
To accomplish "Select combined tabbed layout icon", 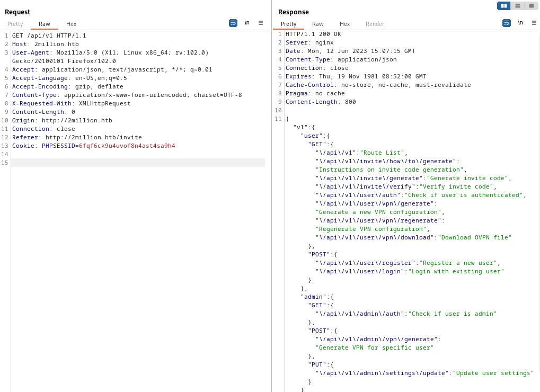I will [532, 6].
